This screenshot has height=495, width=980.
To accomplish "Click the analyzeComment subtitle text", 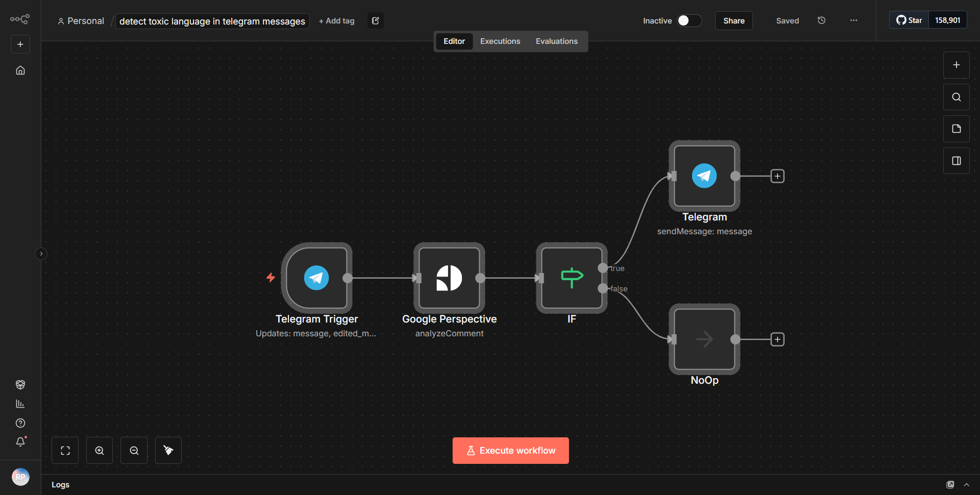I will tap(449, 333).
